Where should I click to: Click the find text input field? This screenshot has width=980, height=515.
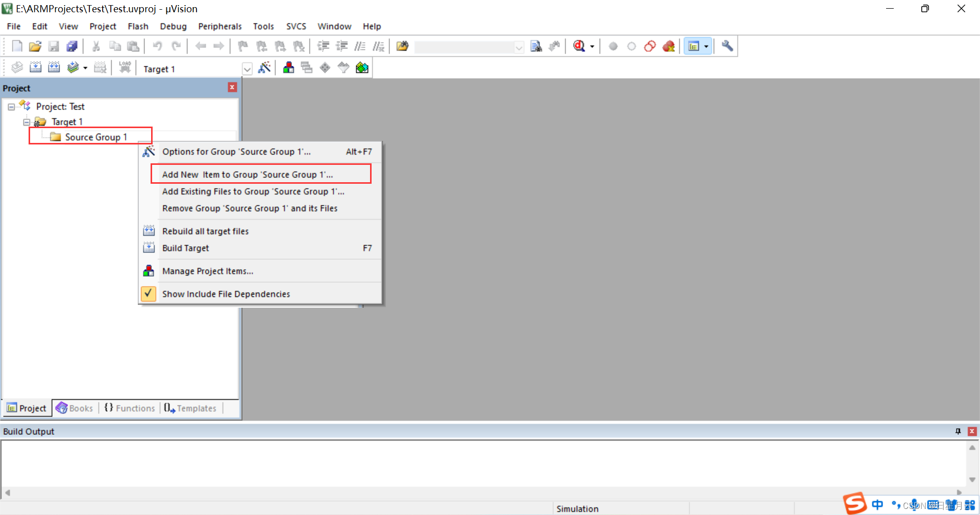(464, 47)
